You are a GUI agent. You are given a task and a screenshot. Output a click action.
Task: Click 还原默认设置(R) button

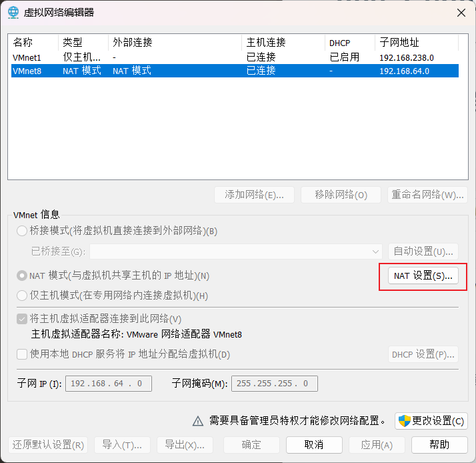pos(48,445)
